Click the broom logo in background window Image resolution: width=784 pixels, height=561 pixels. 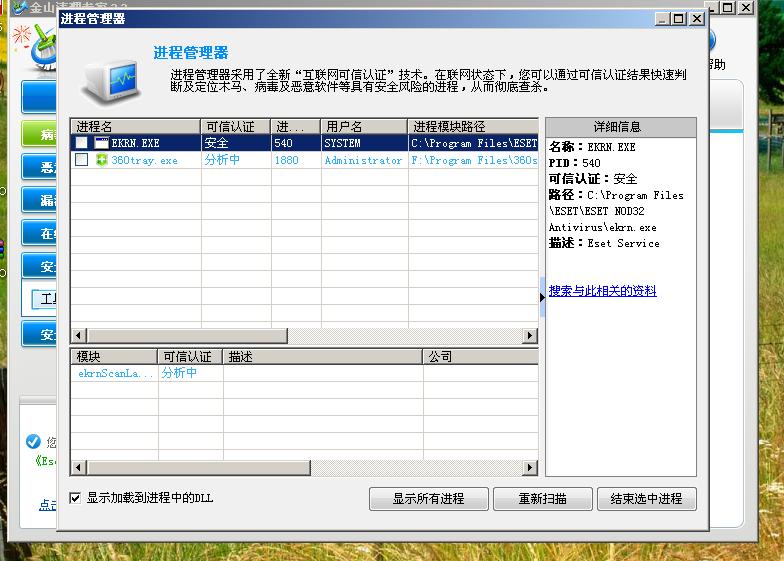[x=42, y=49]
